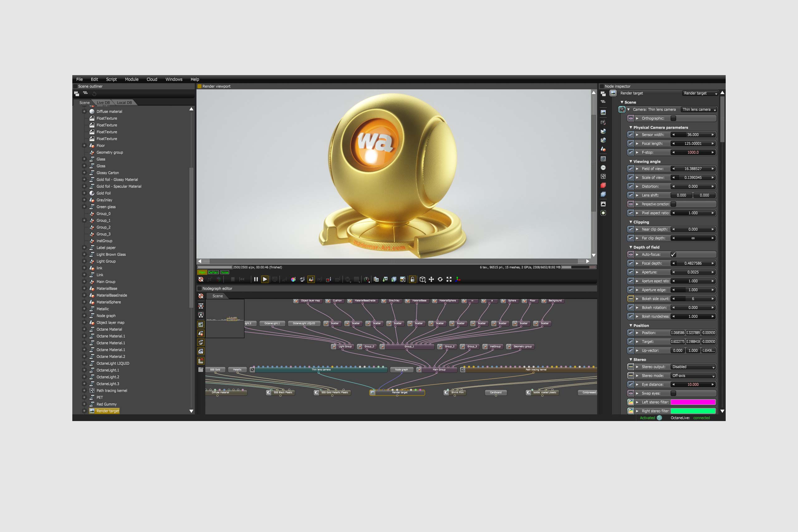Viewport: 798px width, 532px height.
Task: Click the Left stereo filter magenta swatch
Action: (x=693, y=402)
